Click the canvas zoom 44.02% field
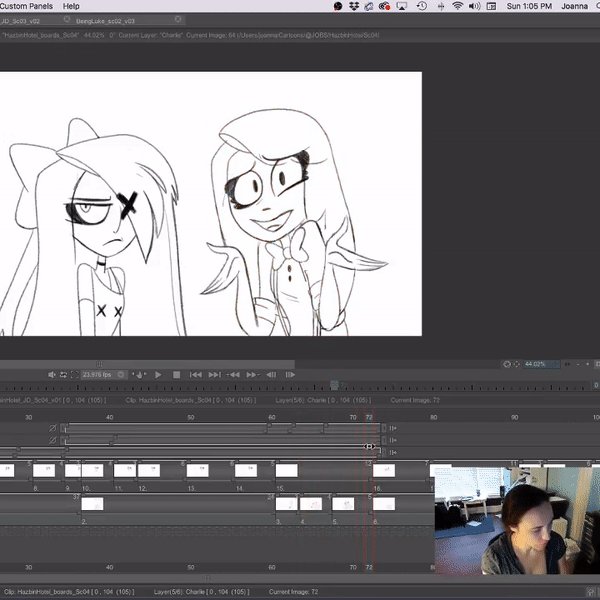The width and height of the screenshot is (600, 600). click(x=540, y=364)
